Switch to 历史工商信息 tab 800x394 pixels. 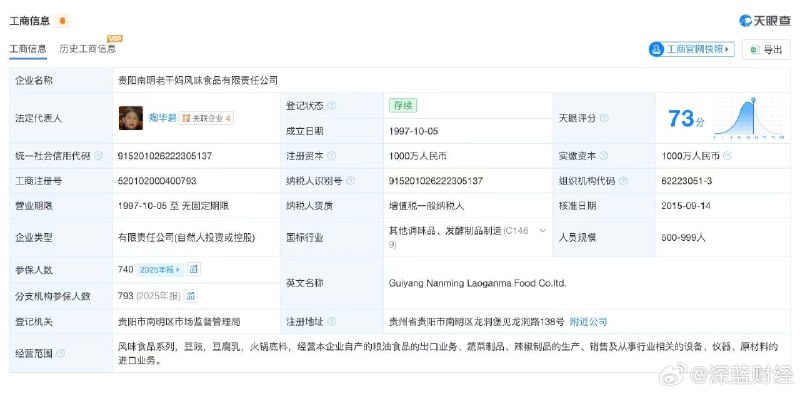87,48
